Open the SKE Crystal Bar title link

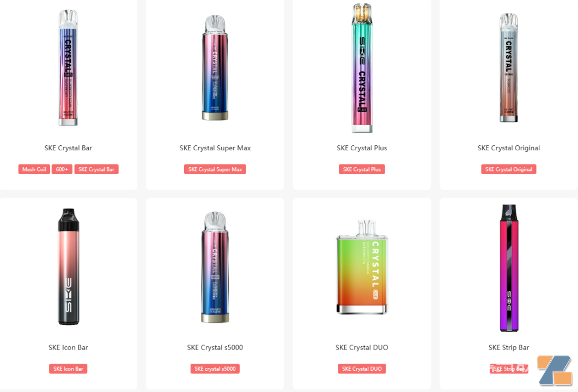68,148
